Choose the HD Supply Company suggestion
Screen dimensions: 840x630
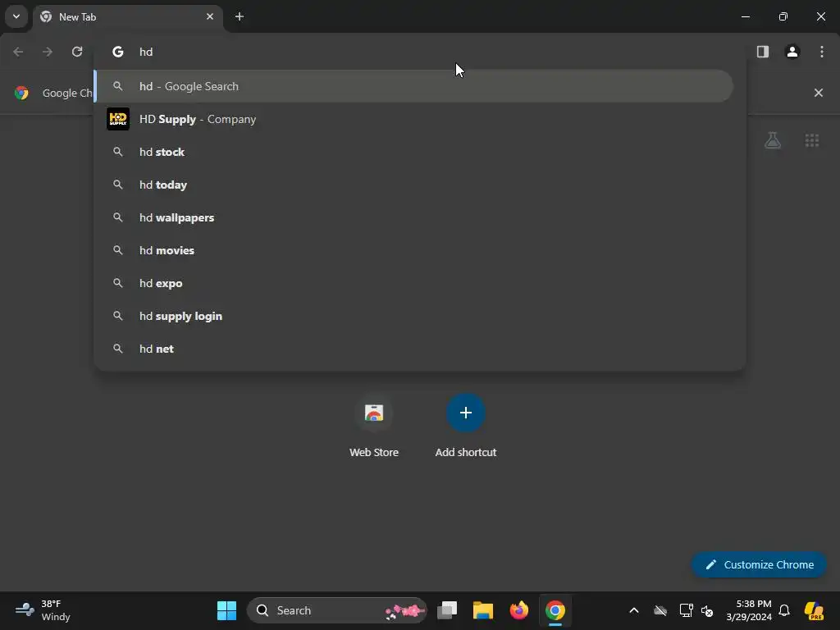(x=413, y=119)
